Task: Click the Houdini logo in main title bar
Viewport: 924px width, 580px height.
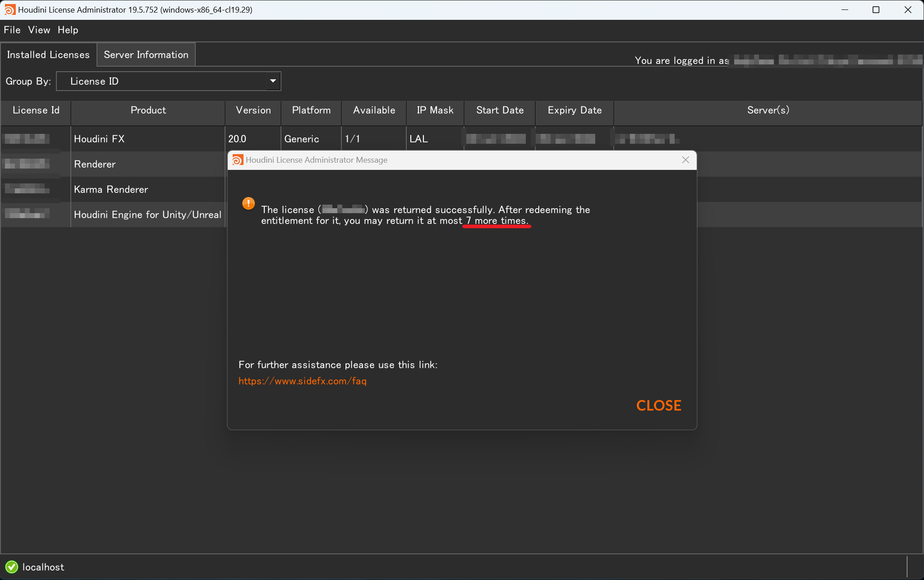Action: (x=10, y=9)
